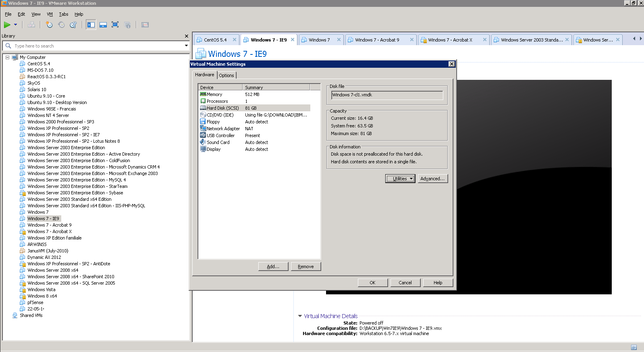The image size is (644, 352).
Task: Open the Utilities dropdown button
Action: [x=400, y=179]
